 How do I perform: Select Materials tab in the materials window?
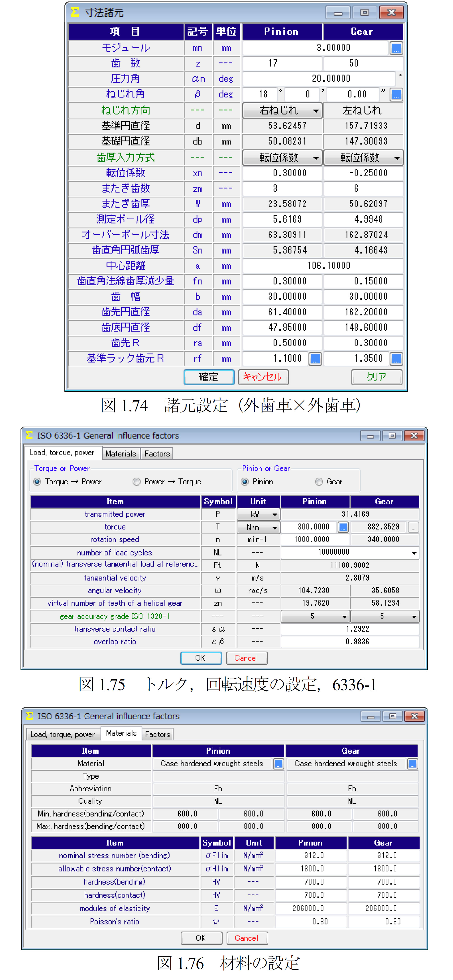pyautogui.click(x=121, y=733)
